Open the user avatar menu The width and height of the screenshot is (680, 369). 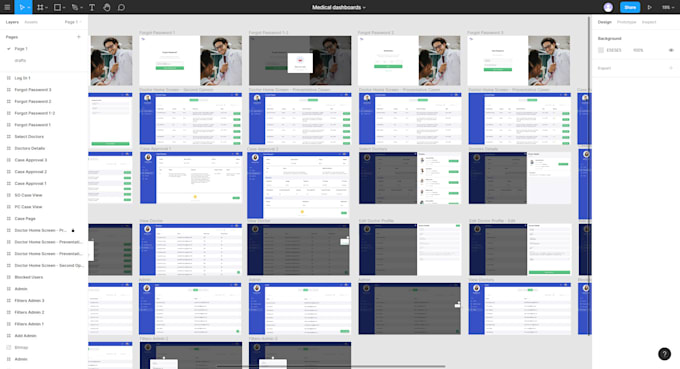click(608, 7)
